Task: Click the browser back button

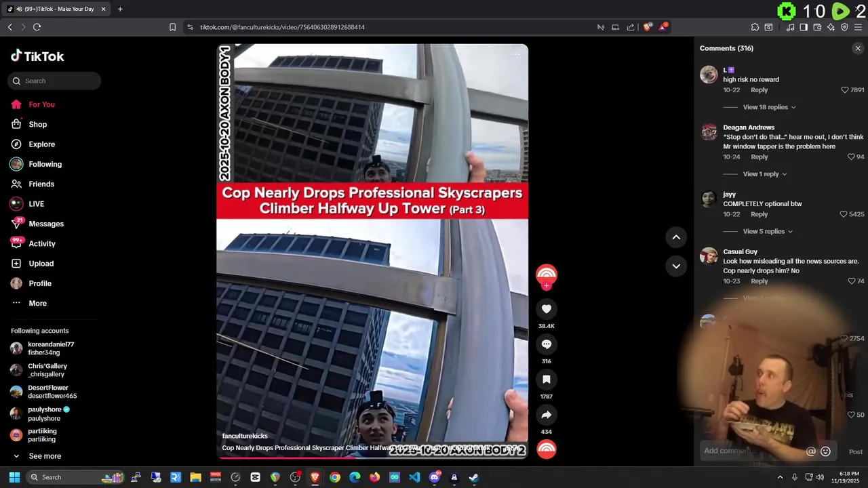Action: tap(9, 27)
